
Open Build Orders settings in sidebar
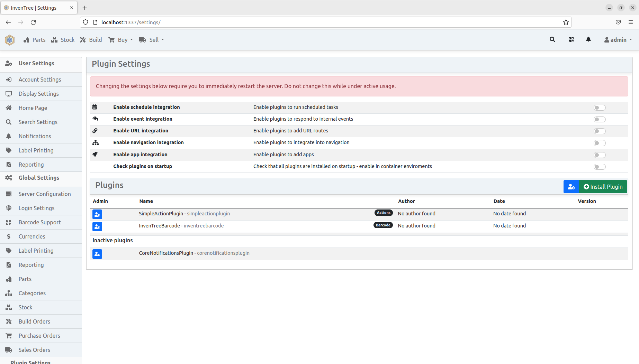(41, 321)
